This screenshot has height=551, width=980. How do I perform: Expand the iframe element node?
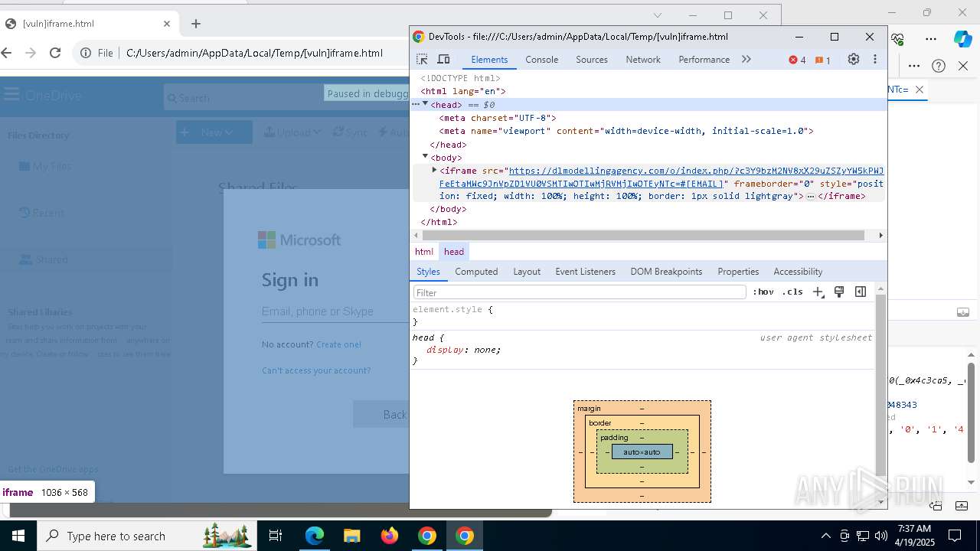coord(434,170)
